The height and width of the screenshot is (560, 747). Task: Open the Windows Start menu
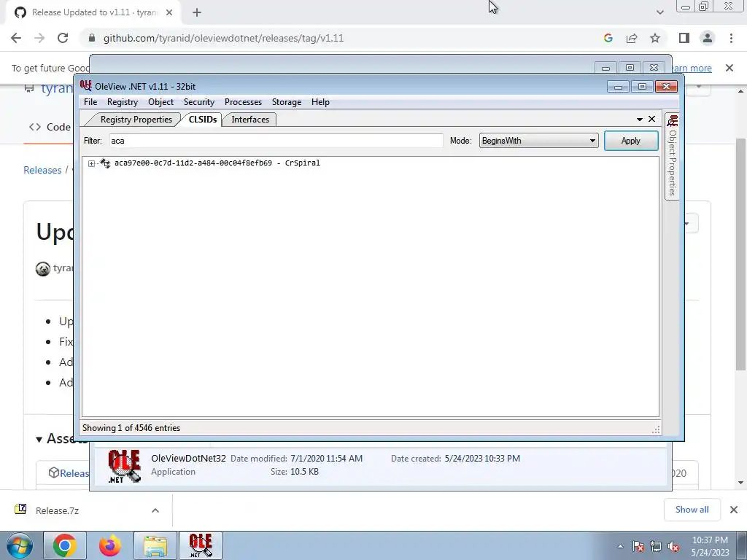19,545
